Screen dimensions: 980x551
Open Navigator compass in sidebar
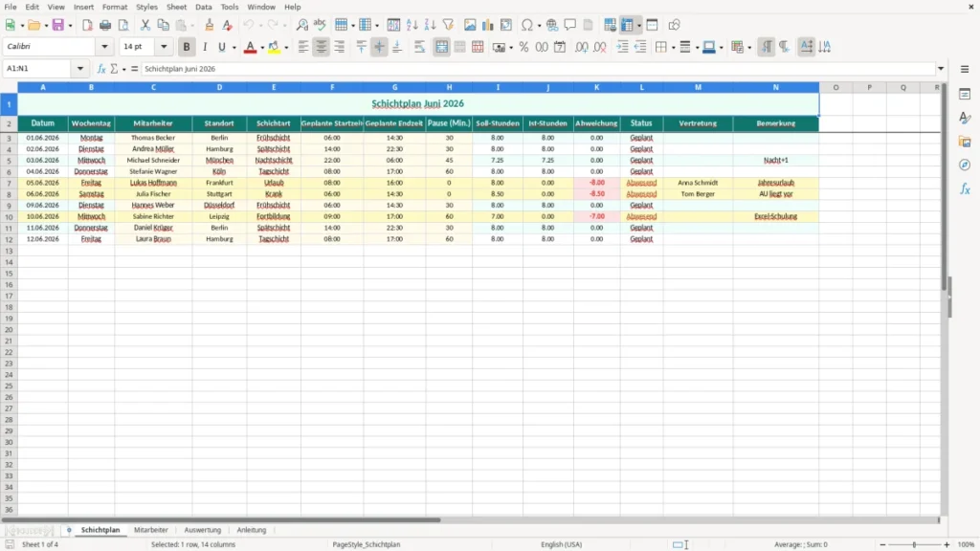pos(965,165)
